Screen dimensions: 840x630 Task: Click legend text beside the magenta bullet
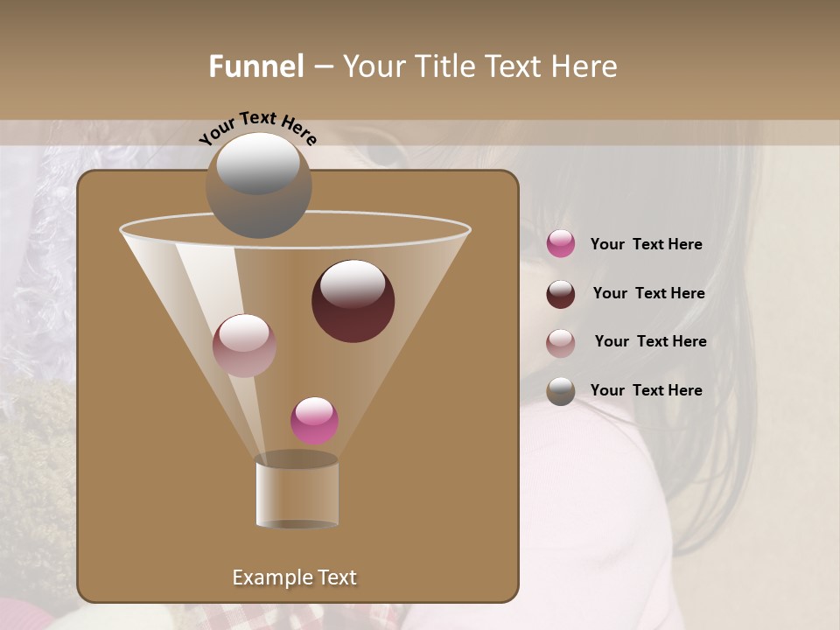[646, 244]
